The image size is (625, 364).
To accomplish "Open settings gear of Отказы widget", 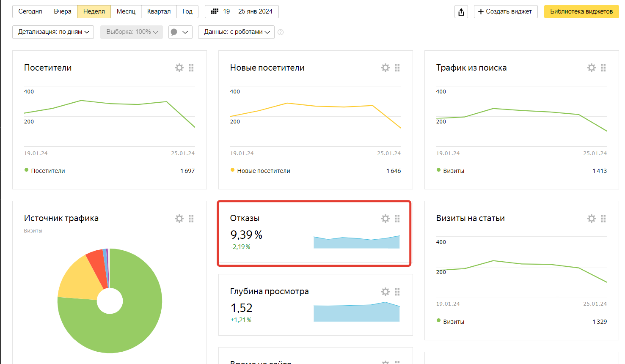I will (x=385, y=219).
